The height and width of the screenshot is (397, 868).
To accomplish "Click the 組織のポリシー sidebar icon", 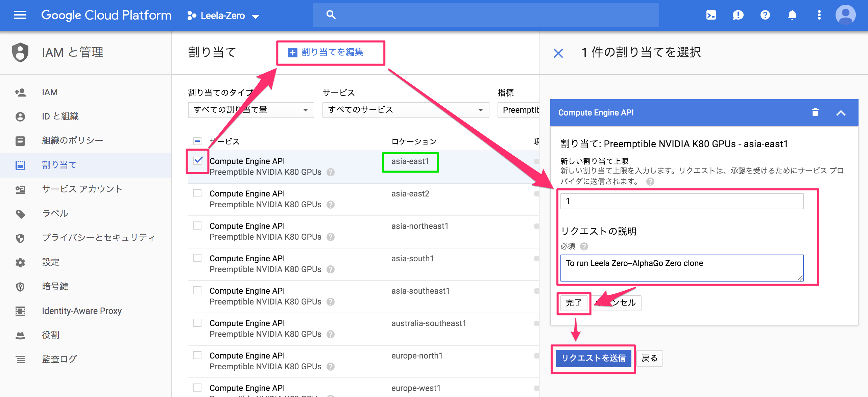I will [20, 141].
